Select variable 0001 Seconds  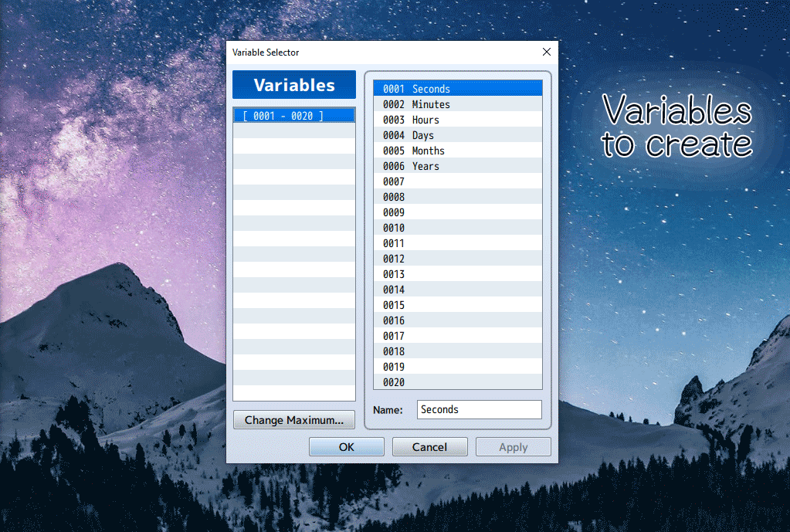(x=457, y=88)
